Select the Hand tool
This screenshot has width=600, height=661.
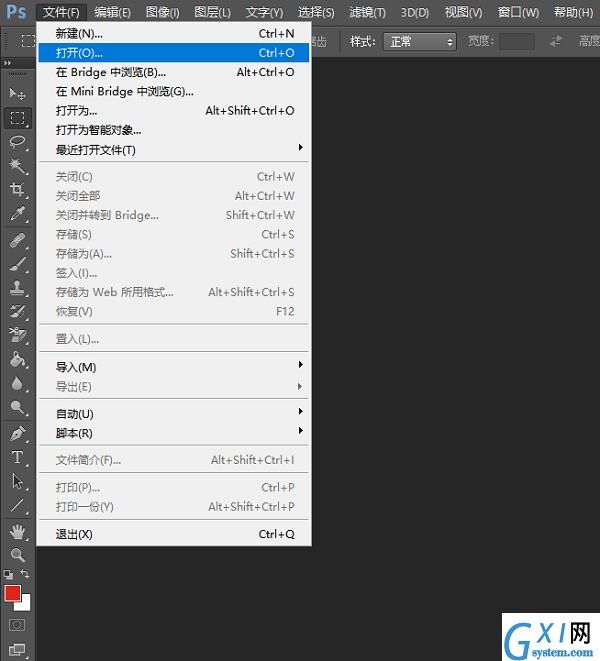point(17,532)
